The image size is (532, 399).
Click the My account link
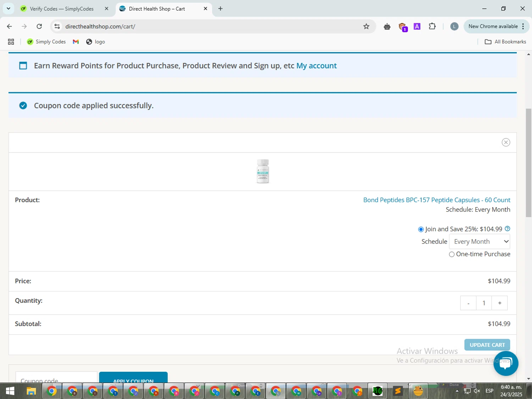click(x=316, y=66)
